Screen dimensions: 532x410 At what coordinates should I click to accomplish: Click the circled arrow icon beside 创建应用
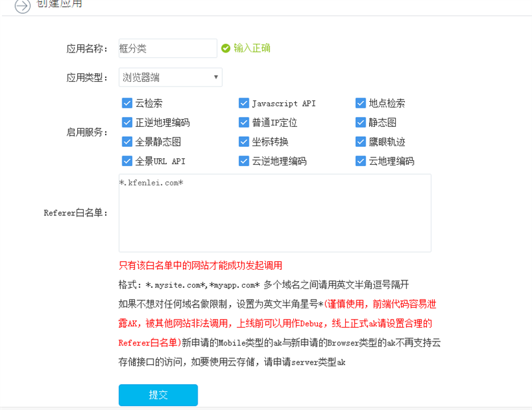pyautogui.click(x=23, y=6)
